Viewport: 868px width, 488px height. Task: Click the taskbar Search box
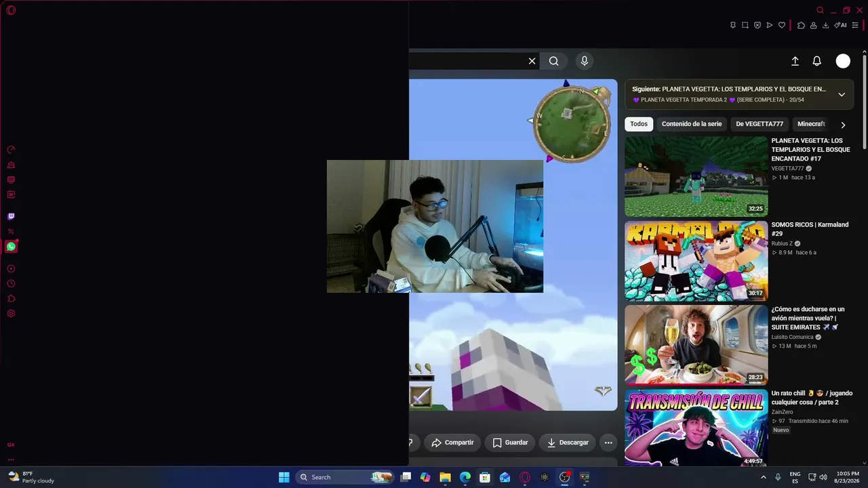click(346, 477)
